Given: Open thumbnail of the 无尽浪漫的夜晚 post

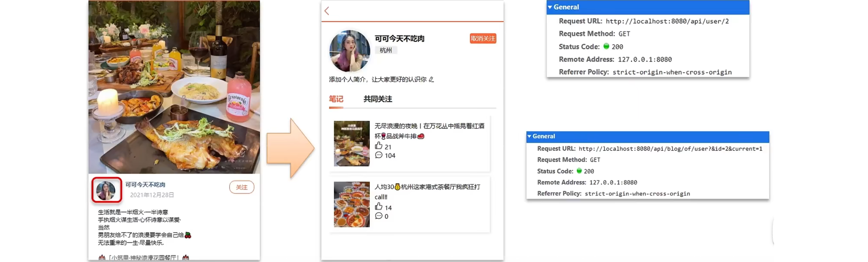Looking at the screenshot, I should 351,143.
